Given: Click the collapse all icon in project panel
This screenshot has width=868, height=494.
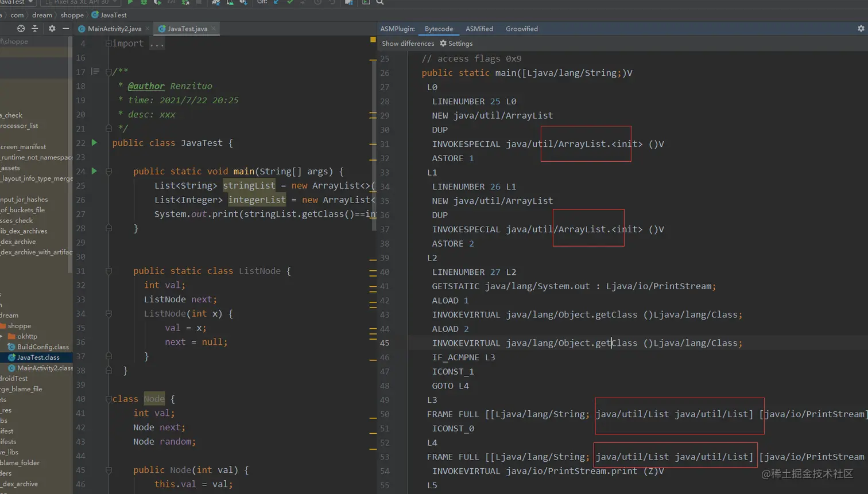Looking at the screenshot, I should [34, 29].
